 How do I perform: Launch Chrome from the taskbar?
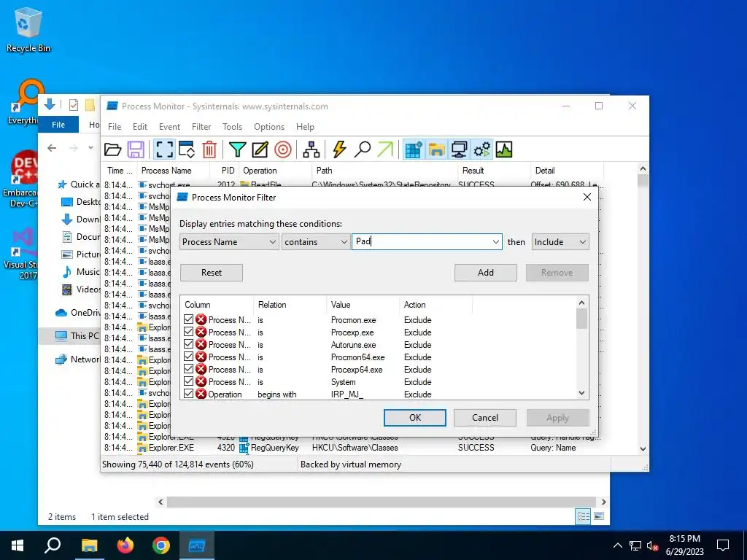tap(161, 545)
